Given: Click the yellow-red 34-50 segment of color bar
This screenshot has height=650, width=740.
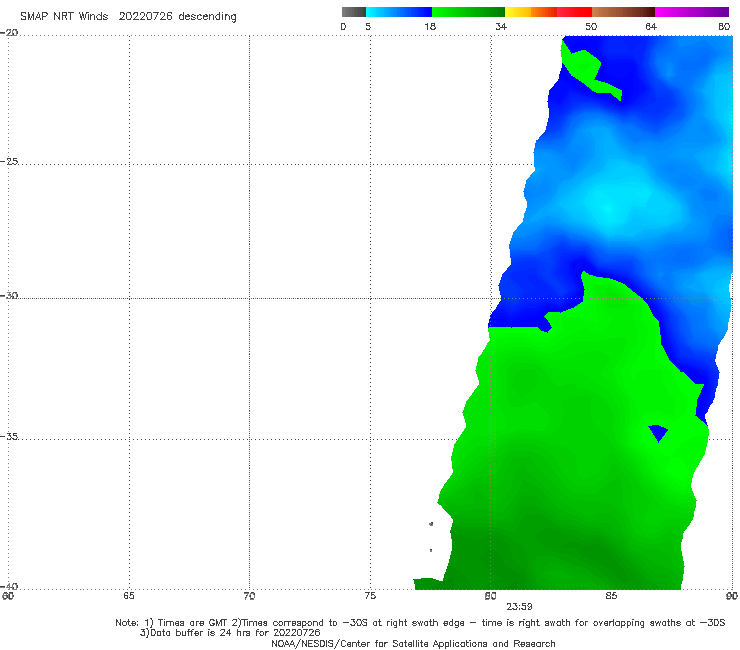Looking at the screenshot, I should (x=548, y=12).
